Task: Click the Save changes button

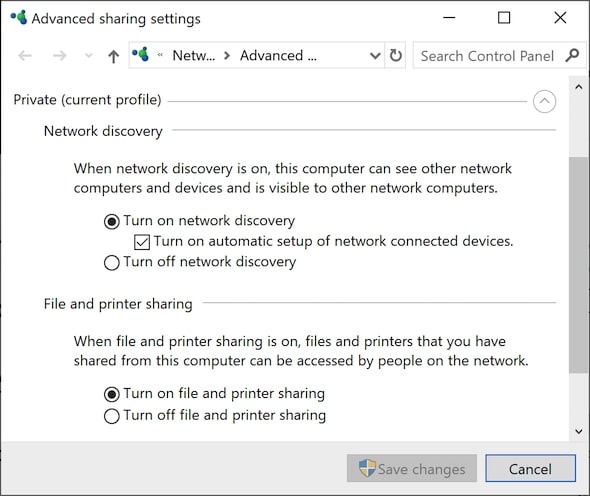Action: [412, 468]
